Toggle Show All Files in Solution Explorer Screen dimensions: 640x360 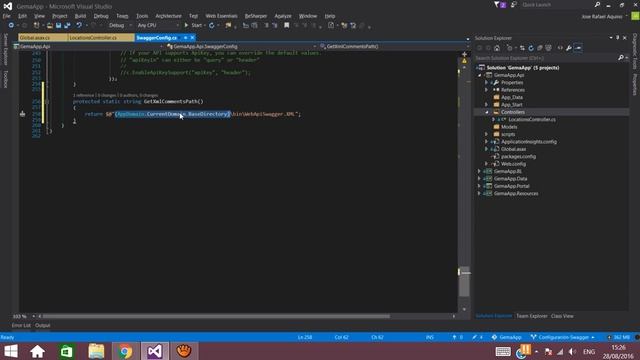pos(549,48)
